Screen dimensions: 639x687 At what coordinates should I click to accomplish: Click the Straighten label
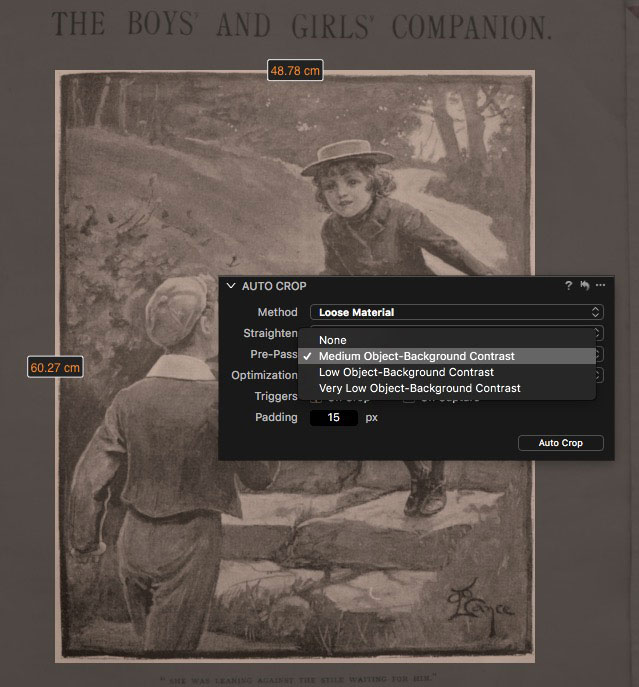tap(270, 333)
